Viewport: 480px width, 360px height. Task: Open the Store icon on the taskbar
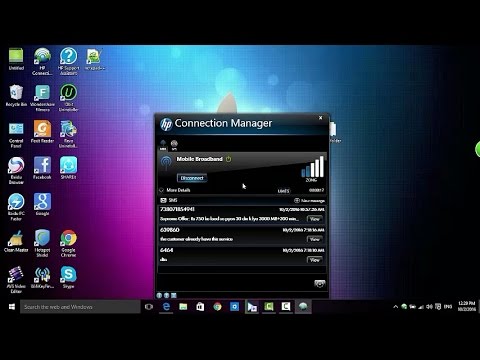click(200, 307)
